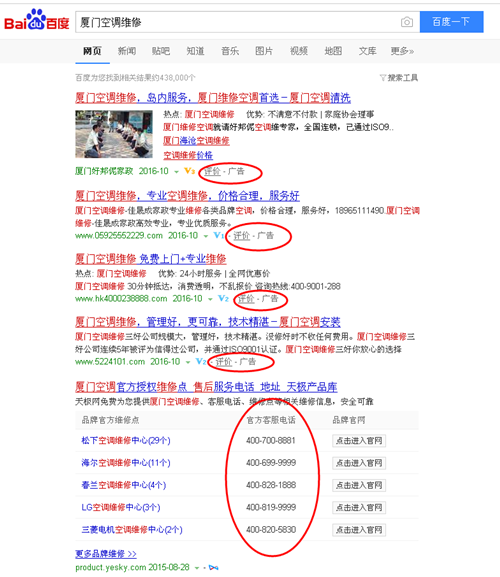500x577 pixels.
Task: Open result 管理好, 更可靠, 技术精湛
Action: pyautogui.click(x=208, y=322)
